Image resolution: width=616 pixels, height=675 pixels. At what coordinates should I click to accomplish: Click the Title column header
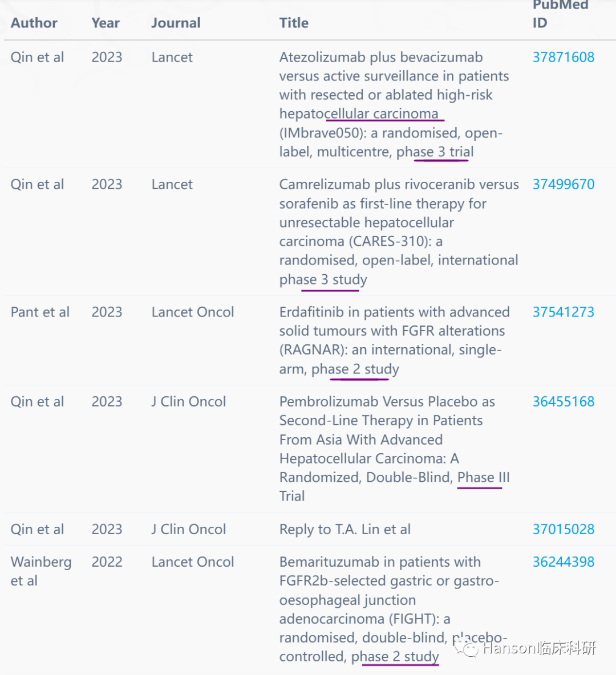(x=294, y=23)
